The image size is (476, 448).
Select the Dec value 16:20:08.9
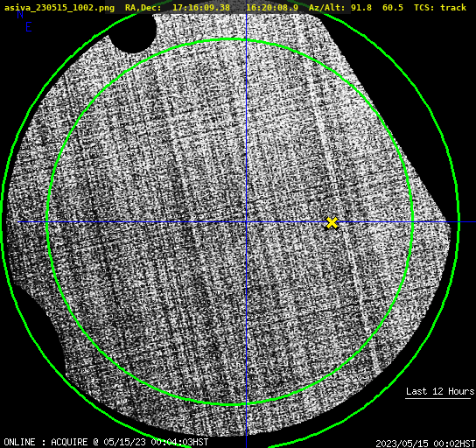(272, 7)
